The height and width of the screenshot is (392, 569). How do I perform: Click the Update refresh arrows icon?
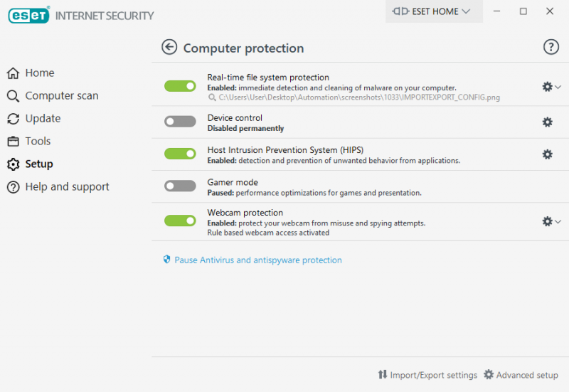(x=13, y=119)
